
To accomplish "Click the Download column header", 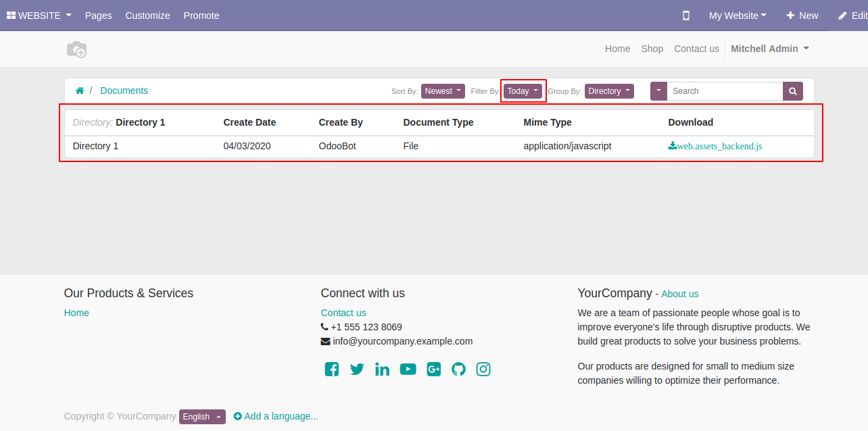I will click(691, 122).
